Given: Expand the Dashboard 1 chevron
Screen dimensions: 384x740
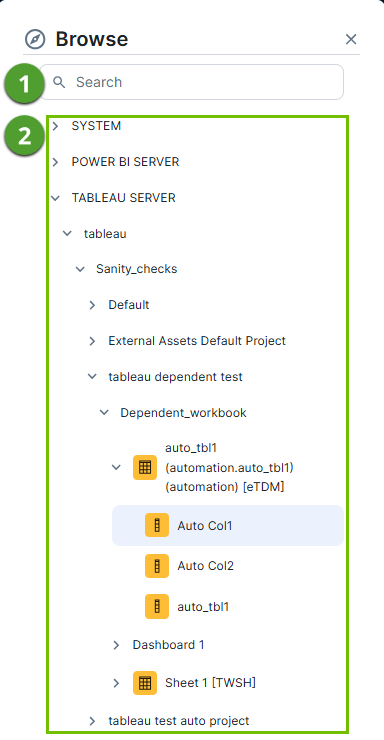Looking at the screenshot, I should 116,645.
